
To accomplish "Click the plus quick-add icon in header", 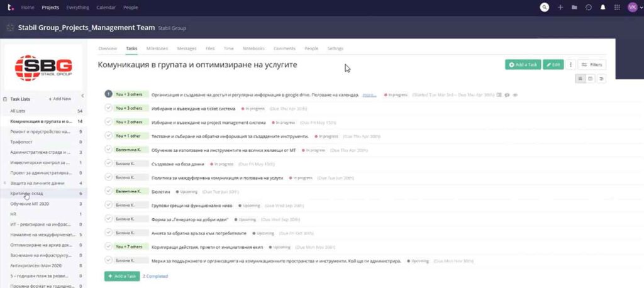I will pyautogui.click(x=560, y=8).
